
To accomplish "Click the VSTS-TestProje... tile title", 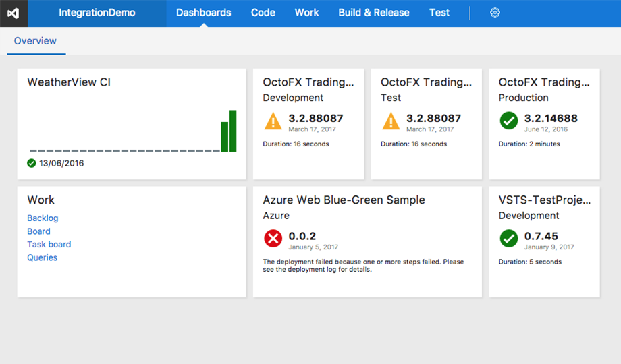I will coord(545,200).
